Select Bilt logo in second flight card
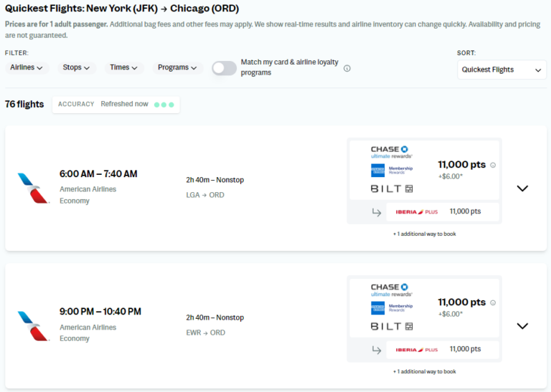 (x=392, y=326)
